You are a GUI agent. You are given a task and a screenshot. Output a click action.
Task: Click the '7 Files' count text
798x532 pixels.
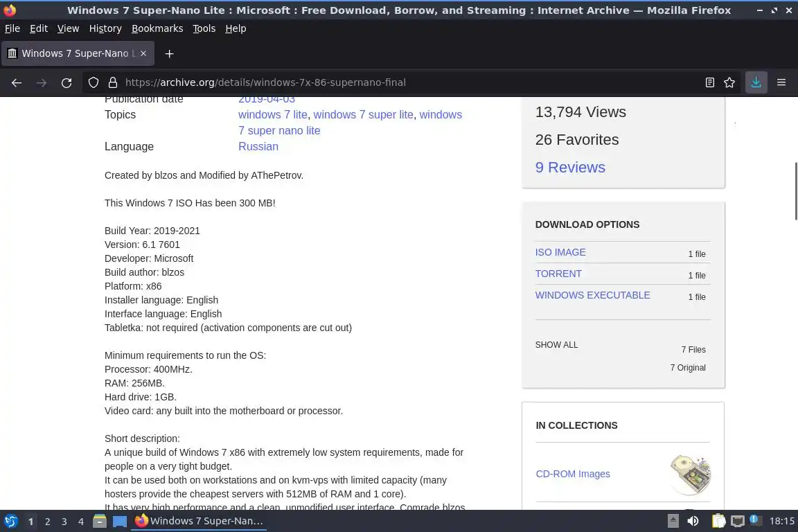pos(693,350)
